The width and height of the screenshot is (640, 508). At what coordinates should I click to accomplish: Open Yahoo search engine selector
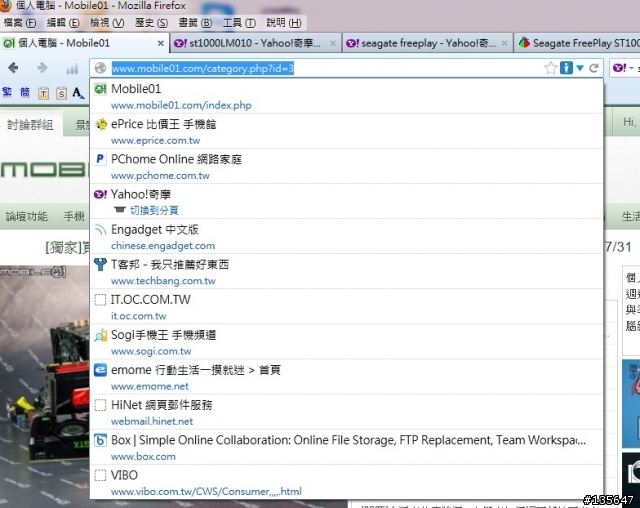coord(623,68)
